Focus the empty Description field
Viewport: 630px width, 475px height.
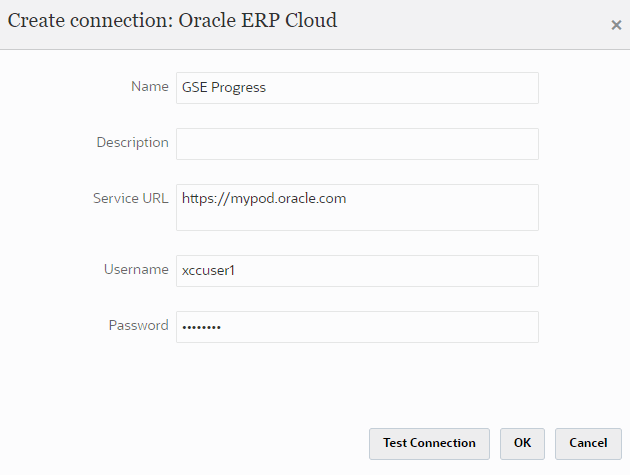click(357, 144)
